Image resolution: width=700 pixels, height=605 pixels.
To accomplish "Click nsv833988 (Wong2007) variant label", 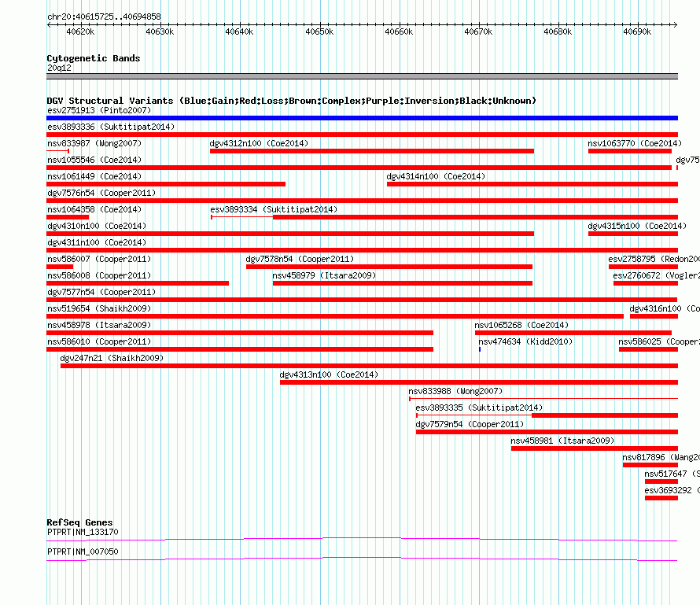I will [455, 391].
